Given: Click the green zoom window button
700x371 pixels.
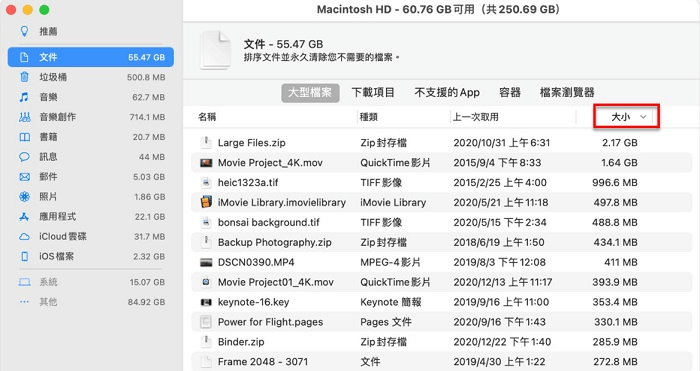Looking at the screenshot, I should coord(44,10).
